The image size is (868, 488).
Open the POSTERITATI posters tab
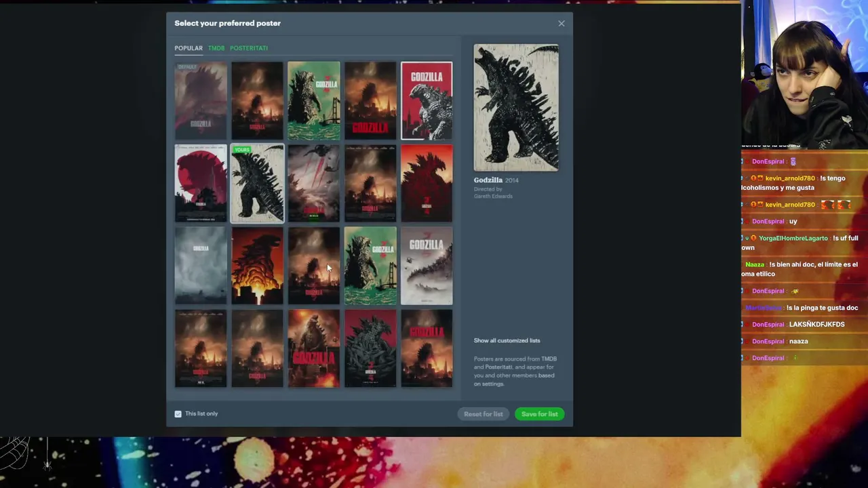tap(249, 48)
